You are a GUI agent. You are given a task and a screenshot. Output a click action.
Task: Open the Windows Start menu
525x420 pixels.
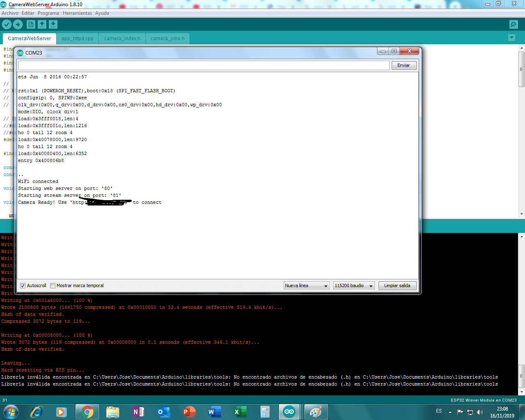tap(11, 412)
